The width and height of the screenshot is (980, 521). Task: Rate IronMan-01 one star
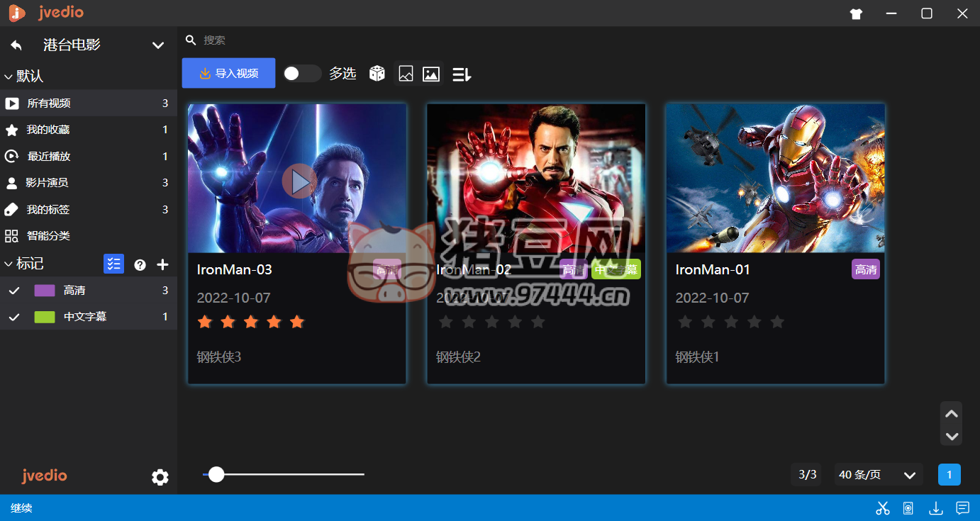pyautogui.click(x=685, y=322)
